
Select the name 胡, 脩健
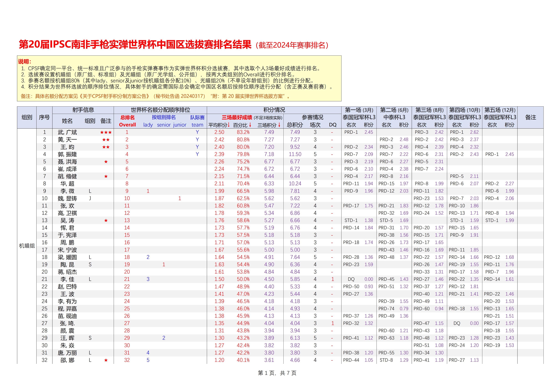pyautogui.click(x=67, y=176)
